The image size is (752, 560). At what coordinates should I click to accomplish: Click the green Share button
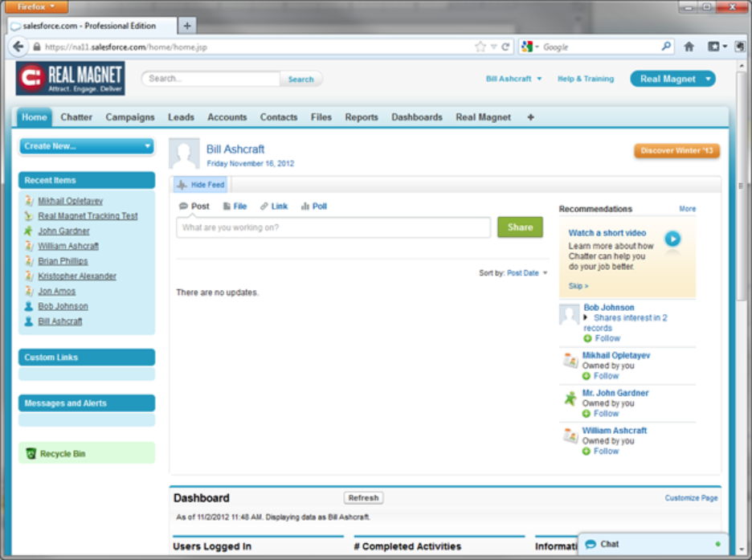(x=520, y=227)
